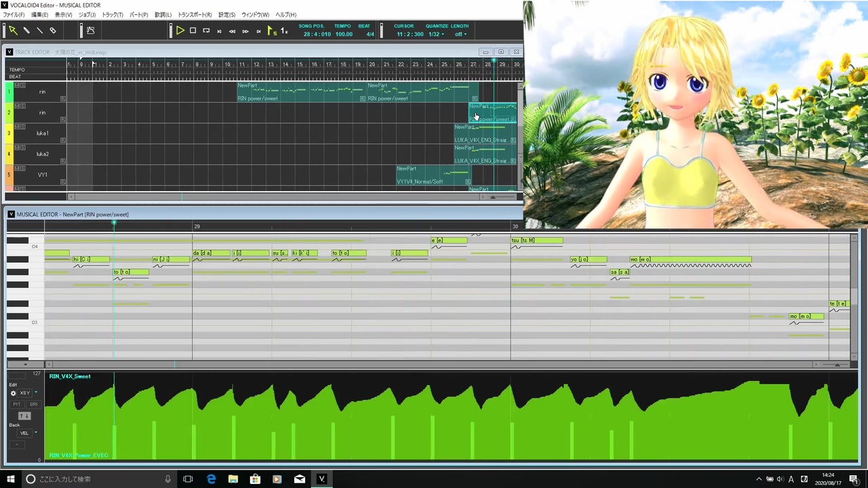Select the eraser tool in the toolbar

coord(53,30)
